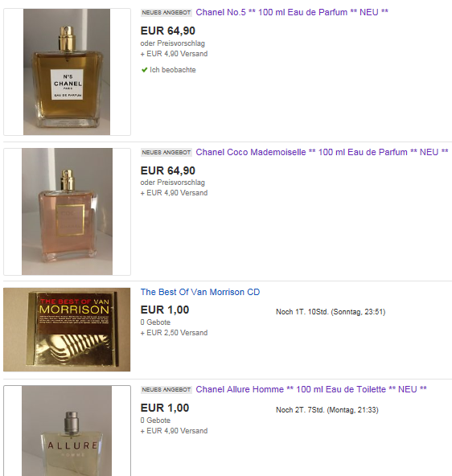The image size is (452, 476).
Task: Click '0 Gebote' under Allure Homme listing
Action: 155,421
